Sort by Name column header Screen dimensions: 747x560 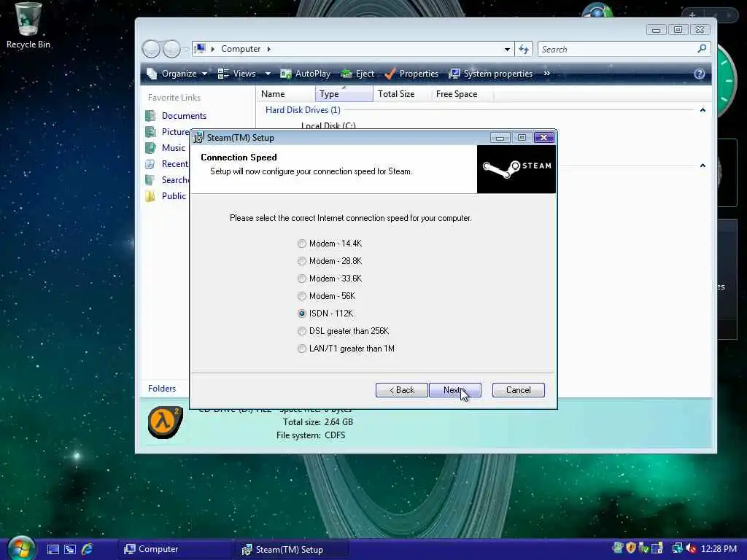point(286,94)
